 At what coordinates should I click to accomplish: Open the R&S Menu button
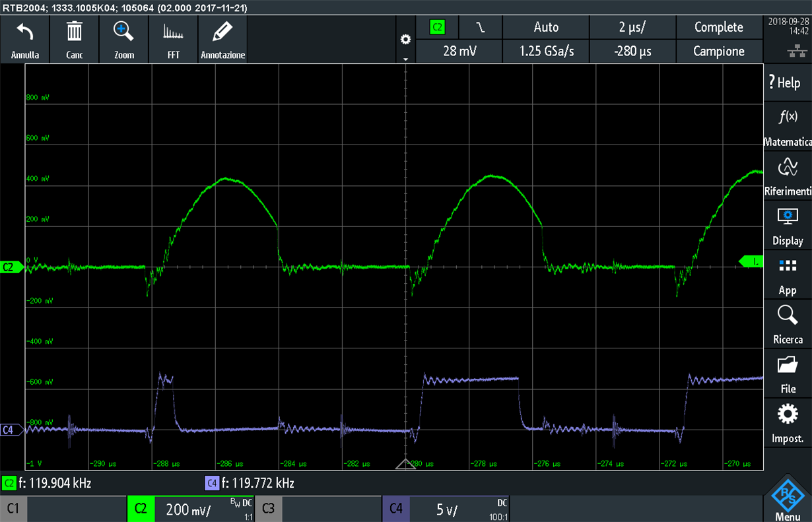788,498
